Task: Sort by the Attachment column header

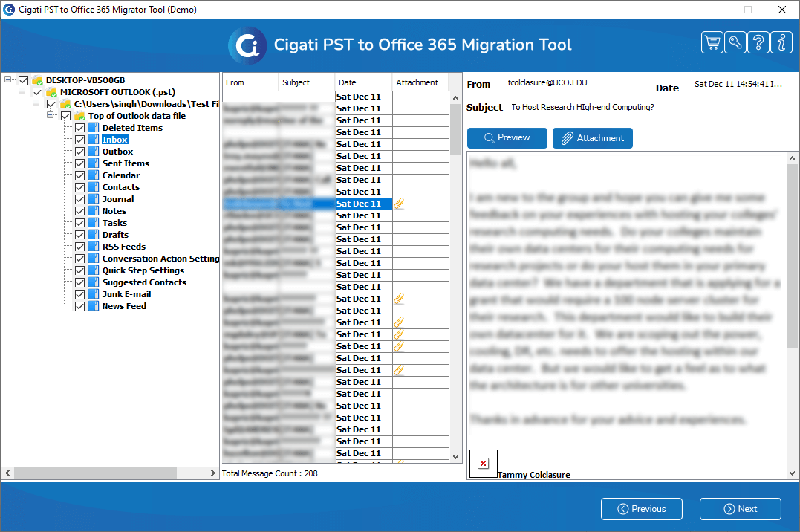Action: [x=420, y=82]
